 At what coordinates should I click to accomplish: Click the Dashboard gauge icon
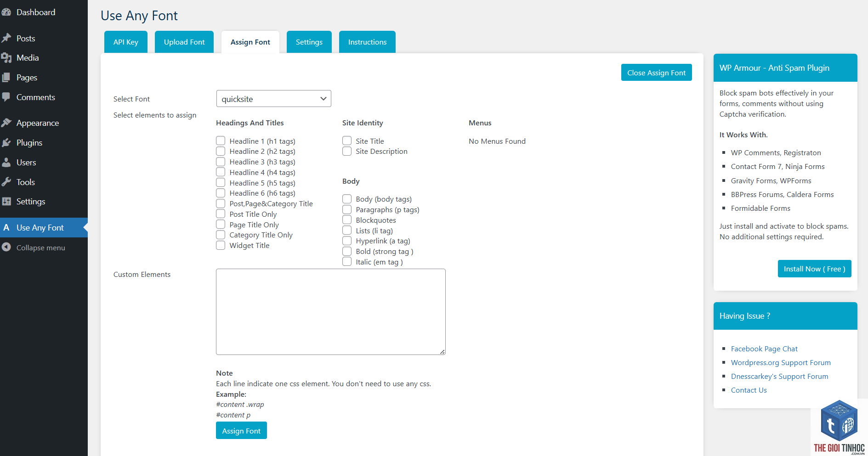[x=6, y=12]
